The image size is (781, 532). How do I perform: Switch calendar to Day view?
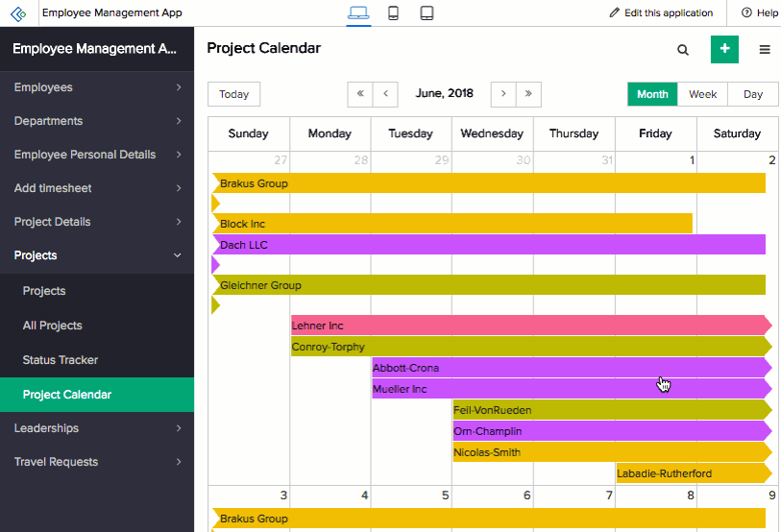(753, 94)
